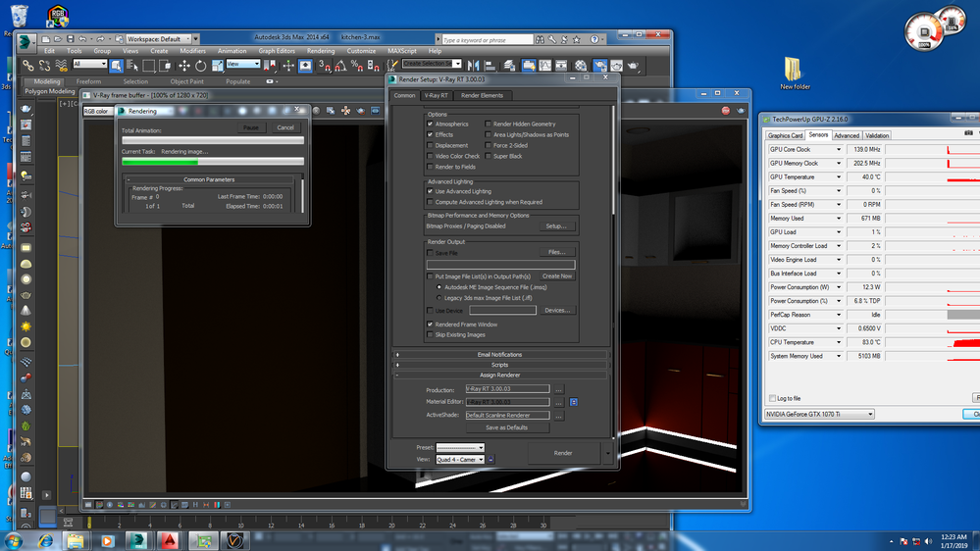Choose the Select and Rotate tool
The width and height of the screenshot is (980, 551).
(x=201, y=65)
